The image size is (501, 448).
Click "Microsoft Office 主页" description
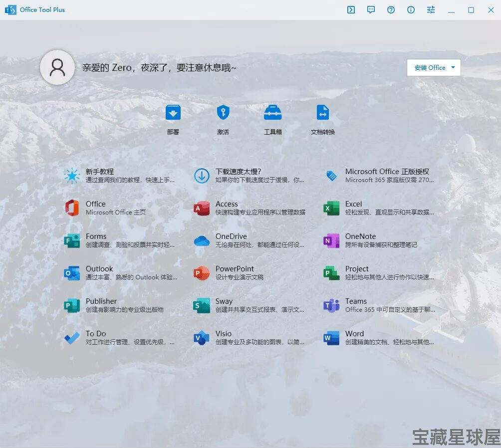116,213
